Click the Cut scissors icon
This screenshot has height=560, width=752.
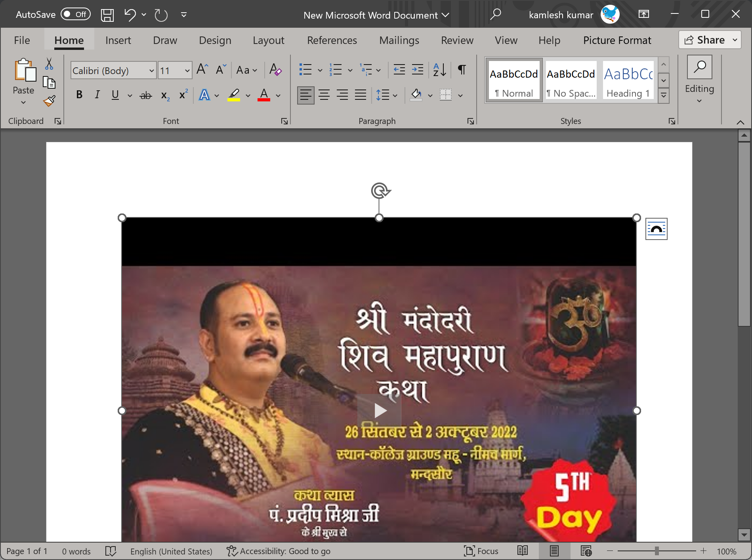point(49,64)
